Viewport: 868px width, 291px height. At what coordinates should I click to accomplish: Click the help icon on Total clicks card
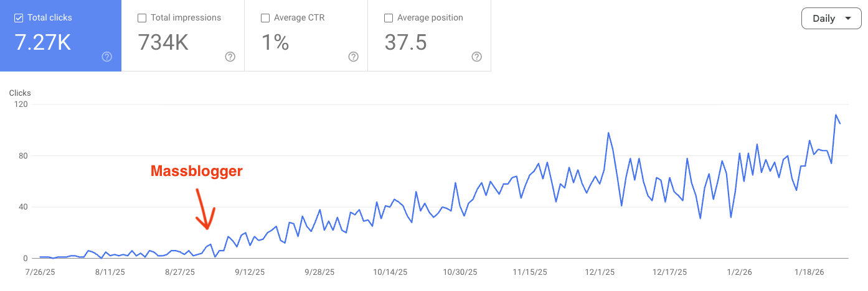click(x=106, y=57)
